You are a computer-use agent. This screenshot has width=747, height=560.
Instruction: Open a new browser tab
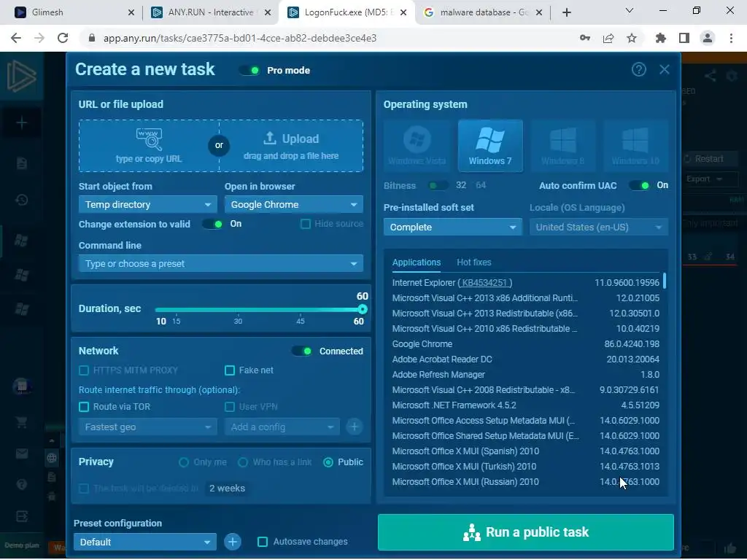[566, 12]
